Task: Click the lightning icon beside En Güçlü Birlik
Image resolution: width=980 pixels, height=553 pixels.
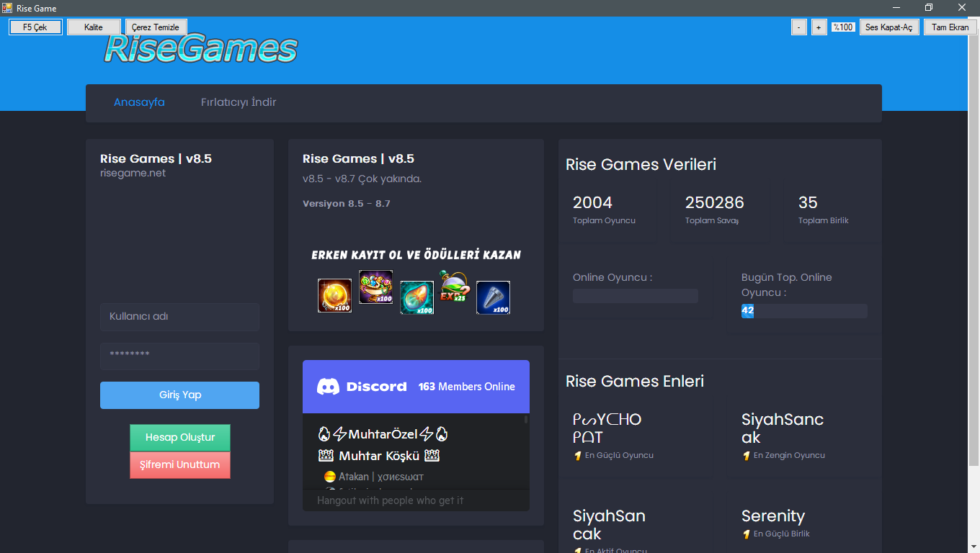Action: point(746,534)
